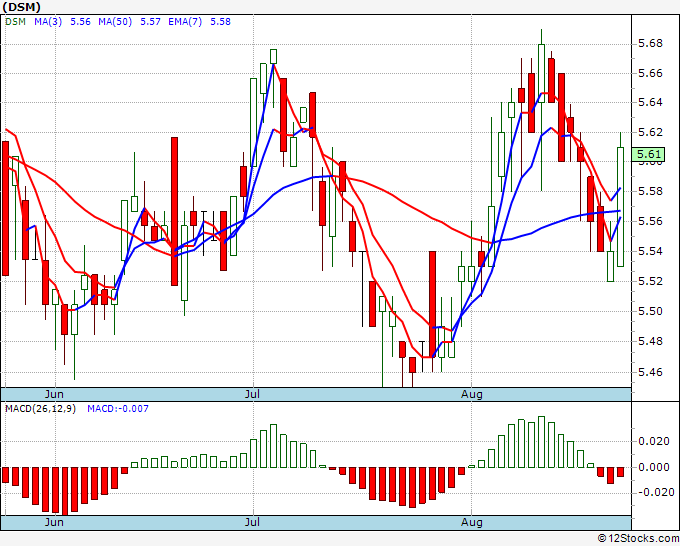Click the 5.66 price axis label
Viewport: 680px width, 546px height.
(x=651, y=73)
